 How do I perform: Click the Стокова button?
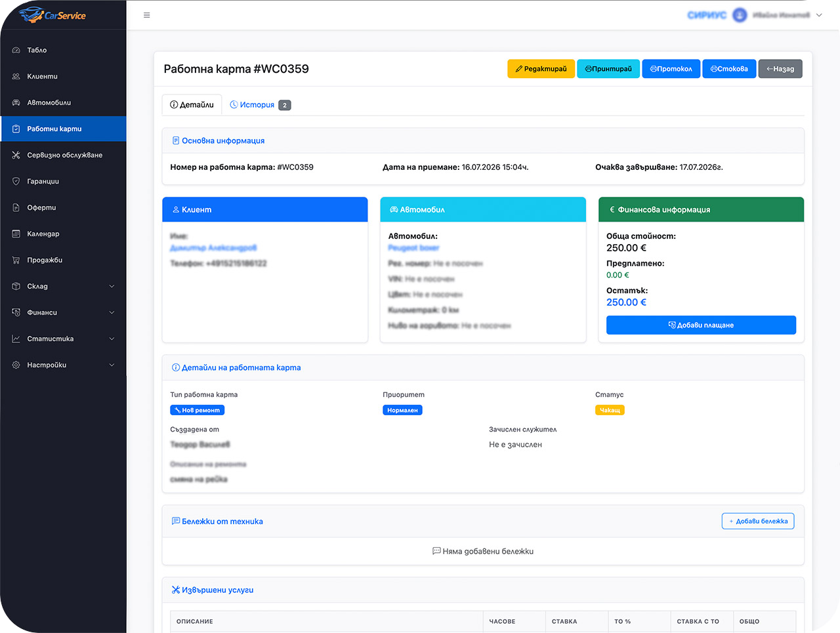coord(729,69)
